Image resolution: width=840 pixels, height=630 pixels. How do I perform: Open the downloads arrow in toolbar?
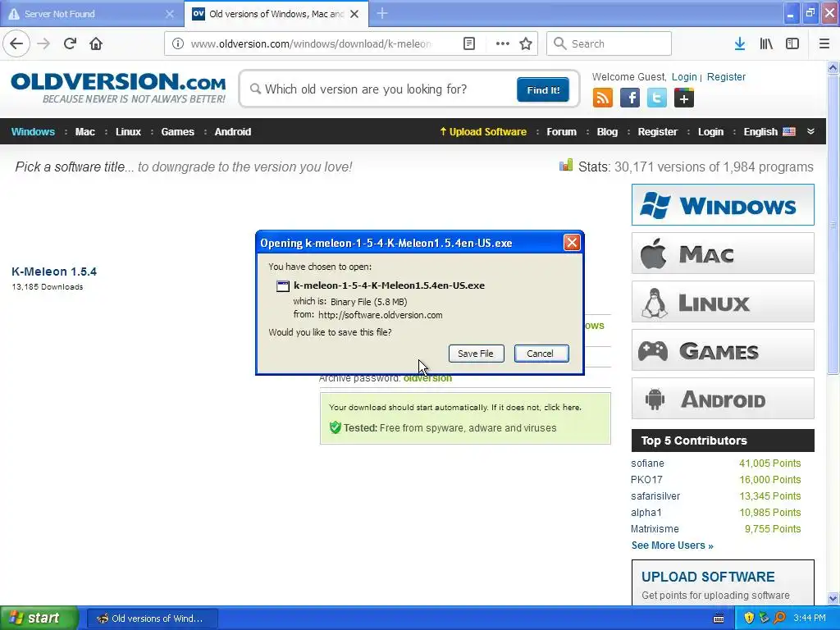click(740, 44)
